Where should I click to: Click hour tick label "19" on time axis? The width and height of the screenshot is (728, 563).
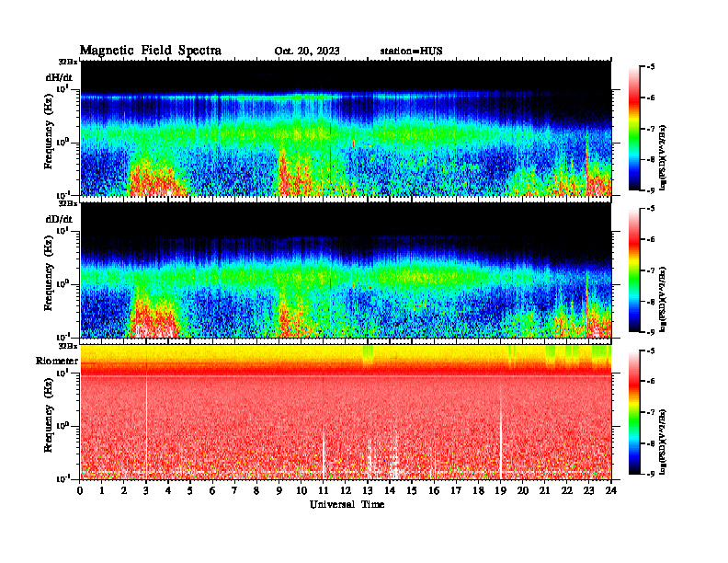tap(500, 491)
